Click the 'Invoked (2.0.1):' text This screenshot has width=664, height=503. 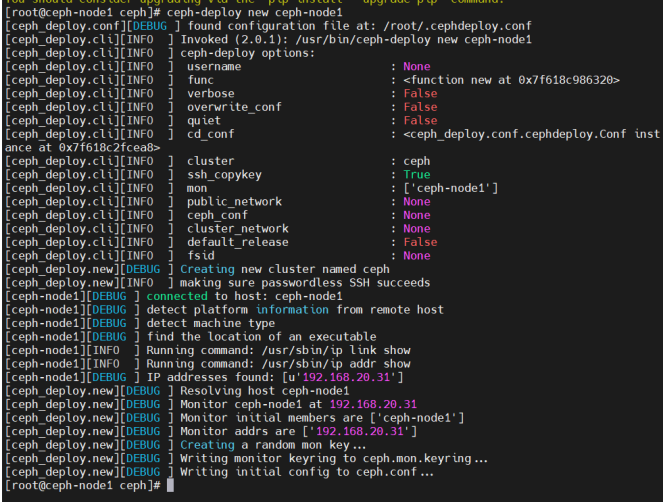tap(235, 40)
